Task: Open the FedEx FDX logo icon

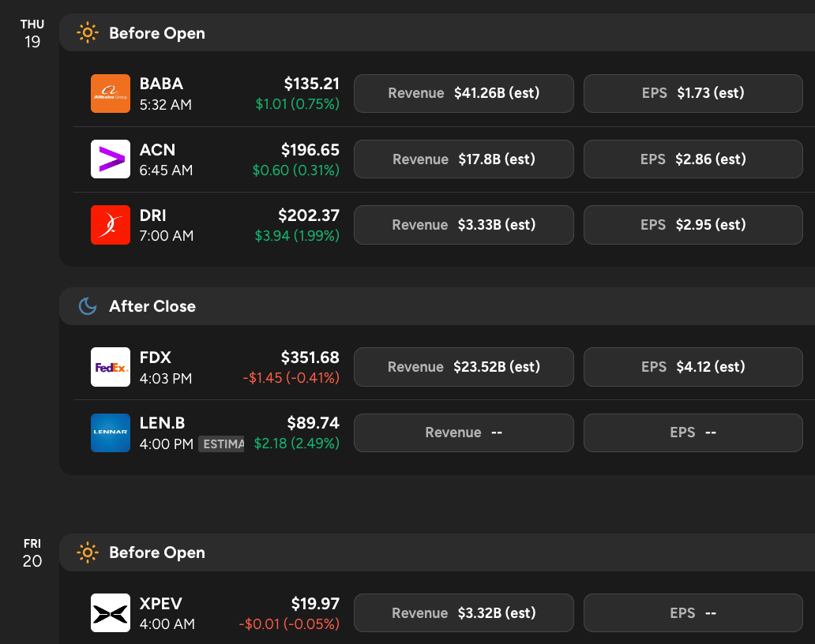Action: click(111, 367)
